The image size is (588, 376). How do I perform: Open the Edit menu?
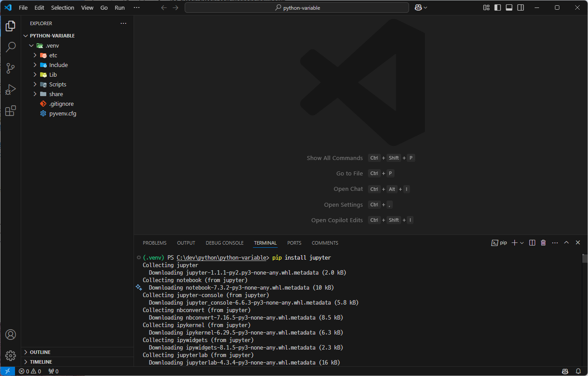click(x=39, y=7)
